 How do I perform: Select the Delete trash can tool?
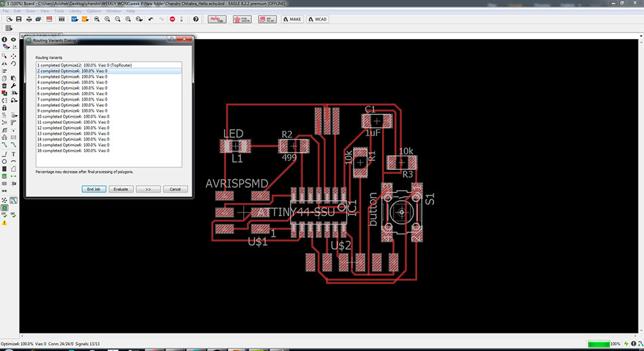point(5,86)
